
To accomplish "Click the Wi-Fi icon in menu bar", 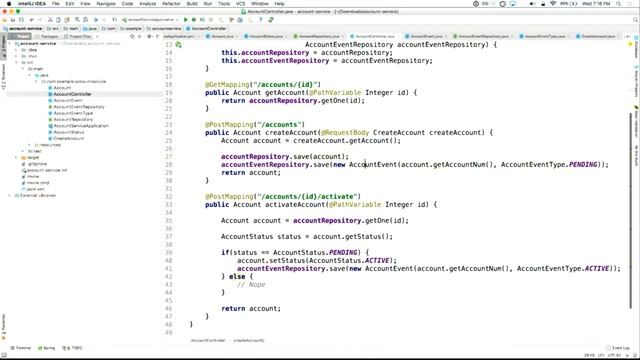I will pos(553,4).
